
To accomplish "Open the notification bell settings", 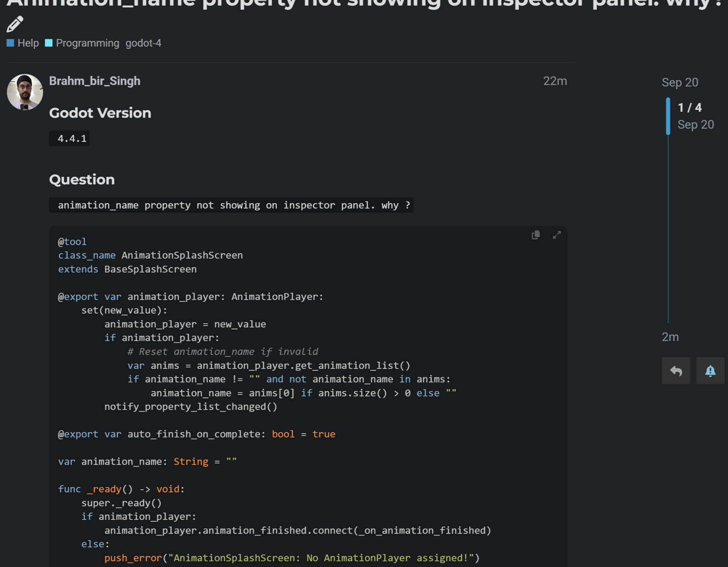I will point(710,371).
